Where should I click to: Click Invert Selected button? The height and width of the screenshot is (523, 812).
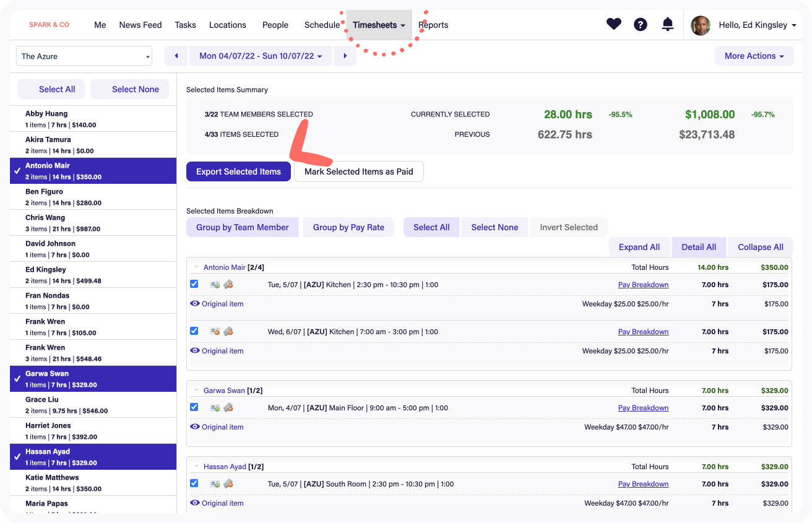tap(569, 227)
